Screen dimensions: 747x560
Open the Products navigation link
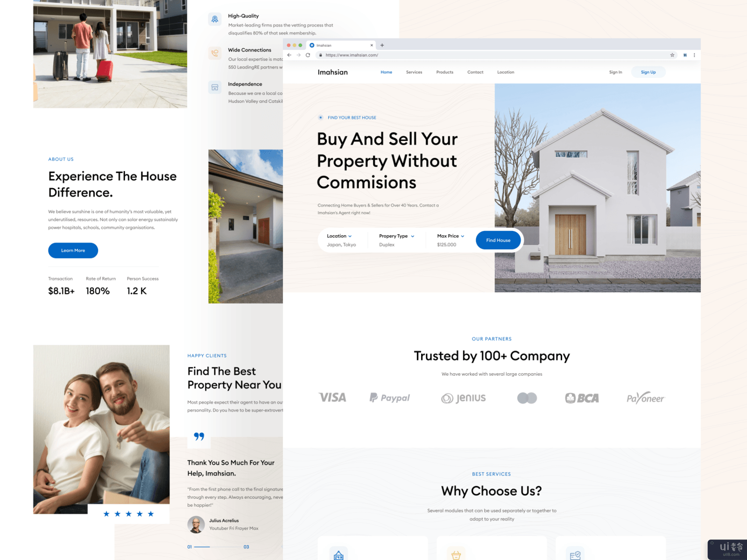tap(444, 72)
